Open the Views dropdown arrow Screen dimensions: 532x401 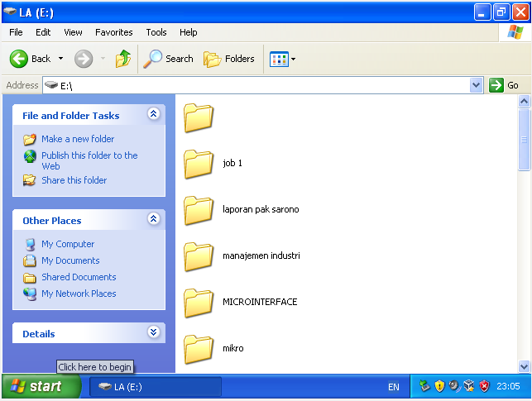pyautogui.click(x=294, y=59)
